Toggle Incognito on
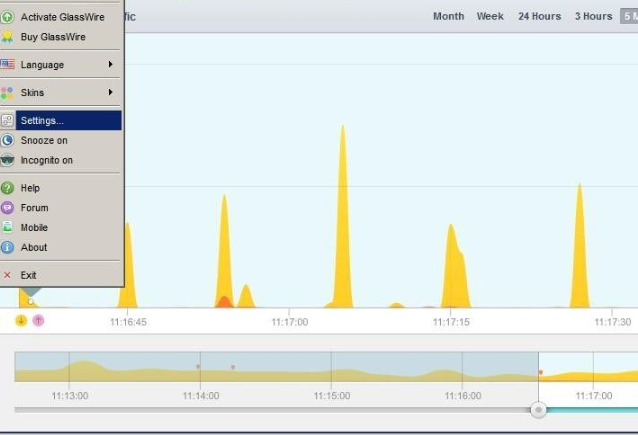The width and height of the screenshot is (638, 435). click(46, 160)
